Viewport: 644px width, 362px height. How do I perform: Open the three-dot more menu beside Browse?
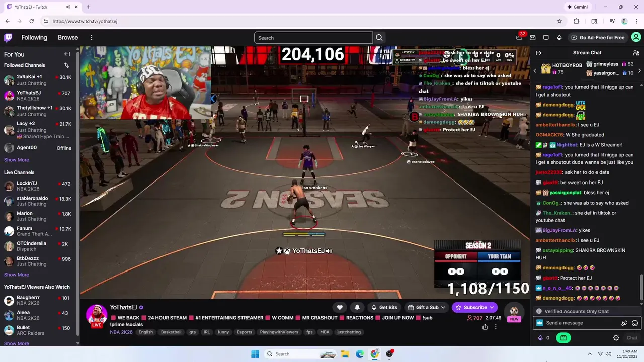tap(92, 38)
